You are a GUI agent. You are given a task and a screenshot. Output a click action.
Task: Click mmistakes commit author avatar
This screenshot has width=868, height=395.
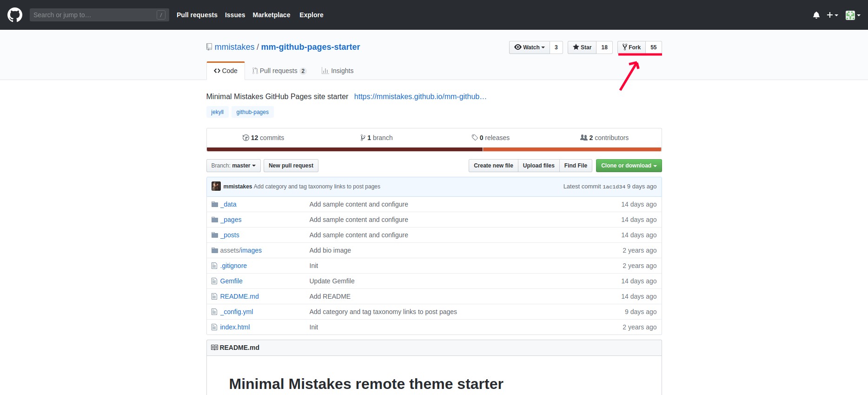point(216,186)
